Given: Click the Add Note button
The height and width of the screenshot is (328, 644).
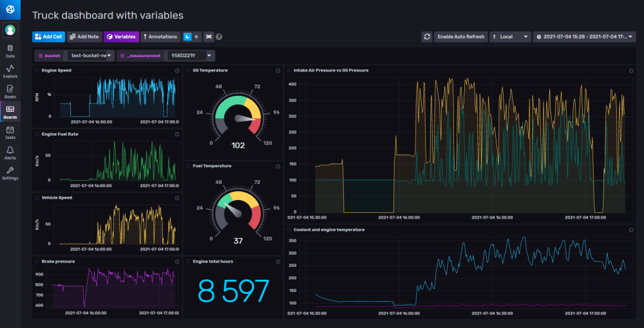Looking at the screenshot, I should click(84, 37).
